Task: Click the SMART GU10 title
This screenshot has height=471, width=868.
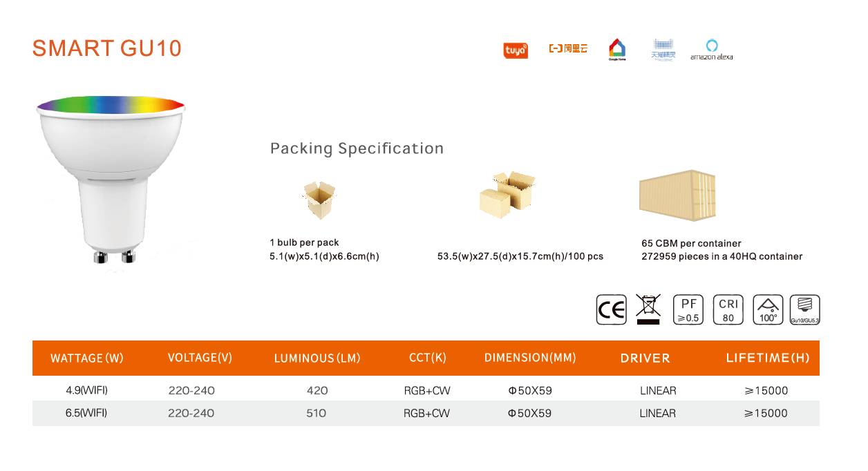Action: tap(107, 48)
